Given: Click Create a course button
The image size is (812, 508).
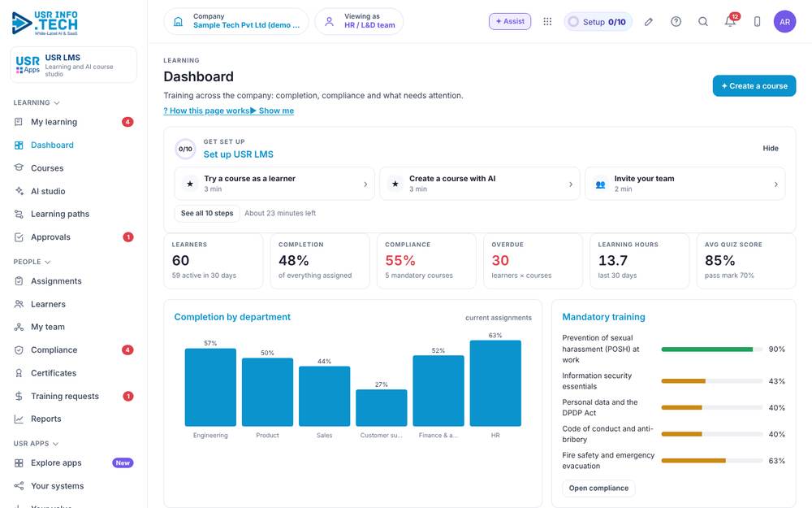Looking at the screenshot, I should pyautogui.click(x=754, y=86).
